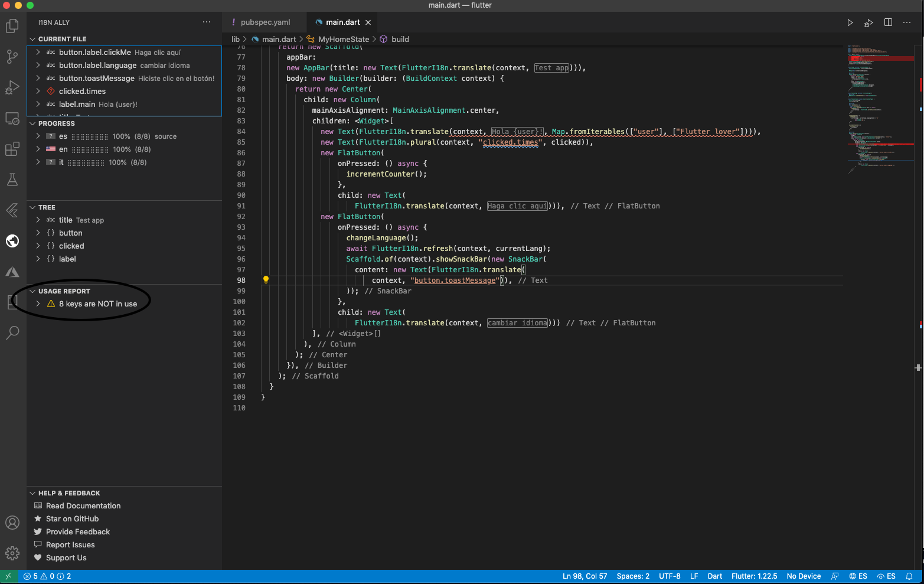Open Remote Explorer view
Image resolution: width=924 pixels, height=584 pixels.
pyautogui.click(x=12, y=118)
